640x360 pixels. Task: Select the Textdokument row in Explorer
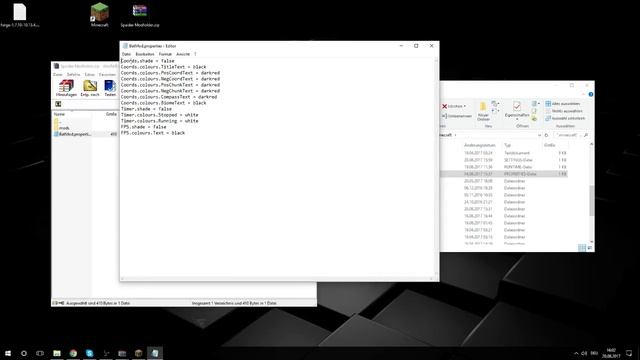click(x=504, y=153)
